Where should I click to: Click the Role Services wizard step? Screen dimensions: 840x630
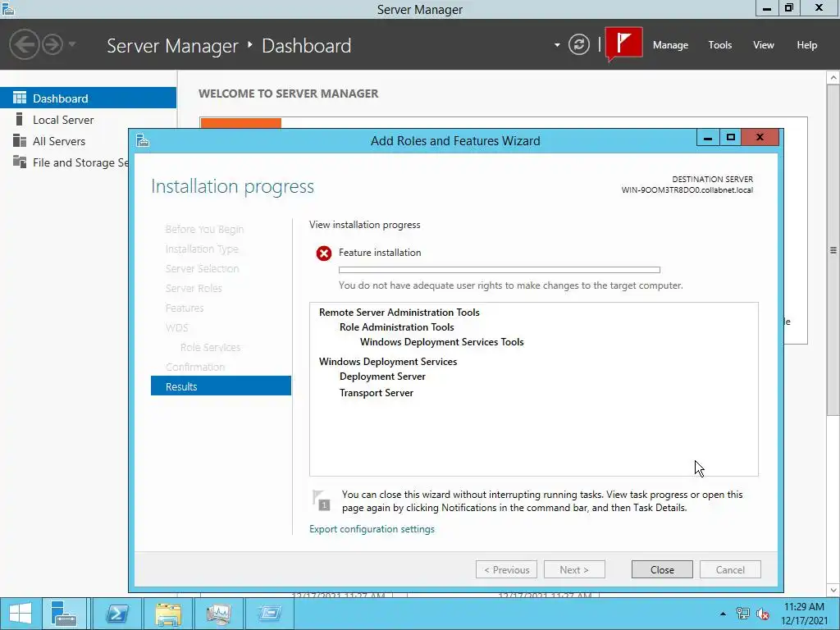[x=210, y=347]
